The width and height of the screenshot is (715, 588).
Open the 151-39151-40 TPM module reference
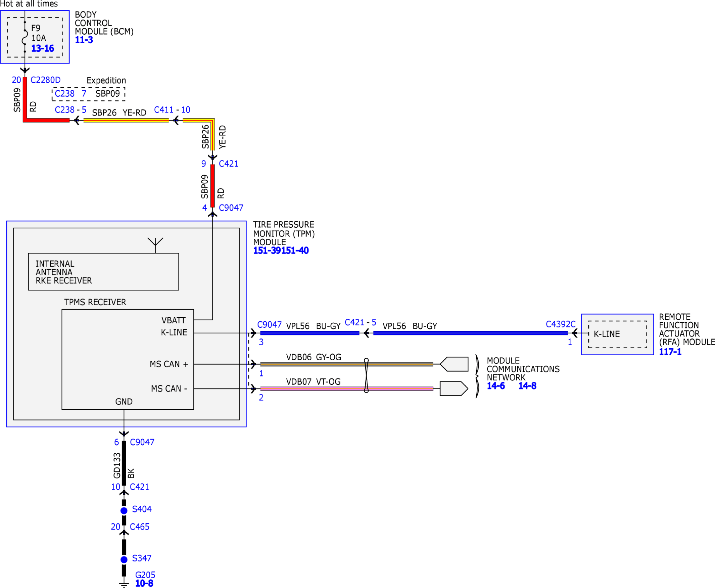281,251
